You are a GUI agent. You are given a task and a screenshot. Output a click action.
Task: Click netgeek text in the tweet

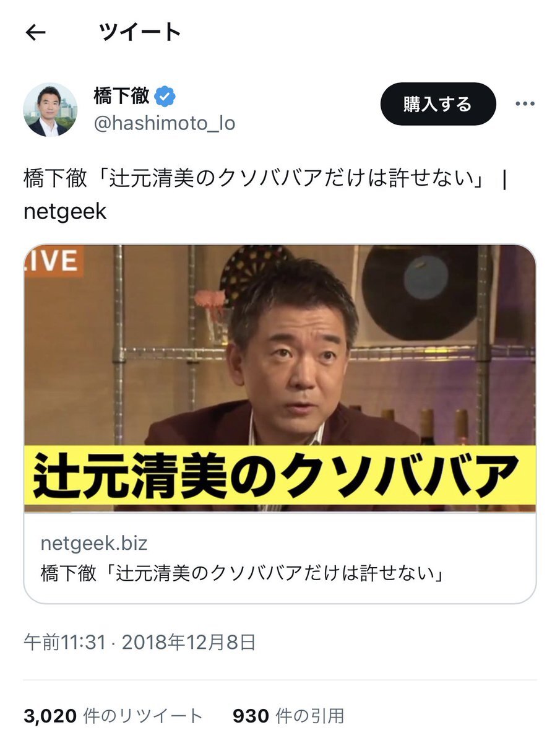pos(65,211)
